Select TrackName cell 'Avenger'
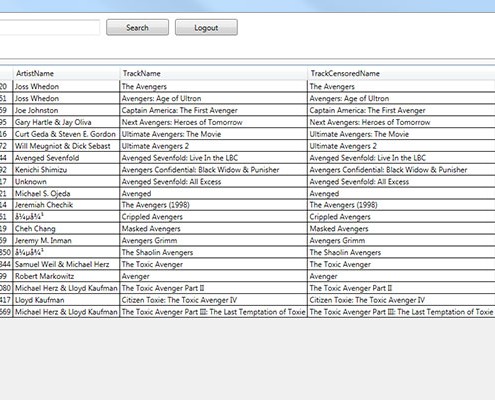This screenshot has width=495, height=400. (213, 276)
